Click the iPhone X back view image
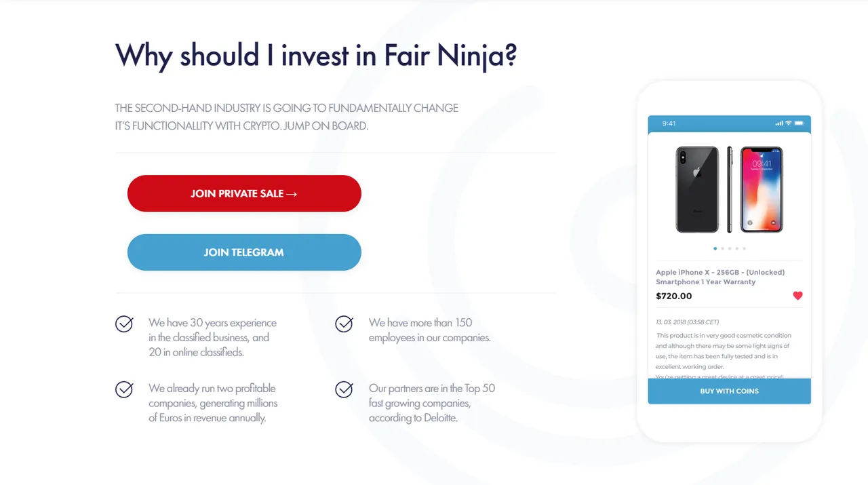This screenshot has width=868, height=485. [697, 189]
